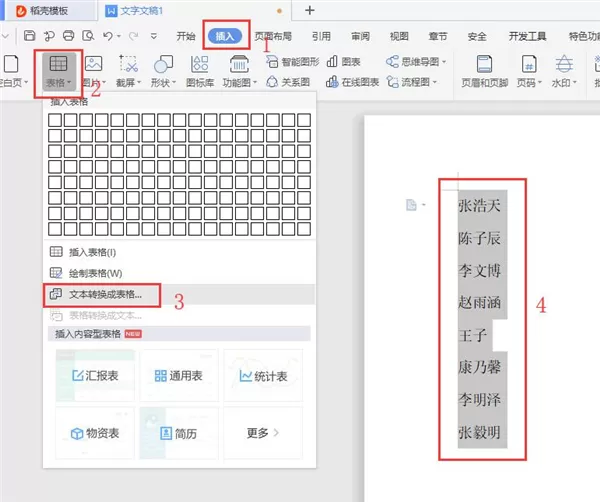Pick the 汇报表 table template
Screen dimensions: 600x502
[x=95, y=375]
